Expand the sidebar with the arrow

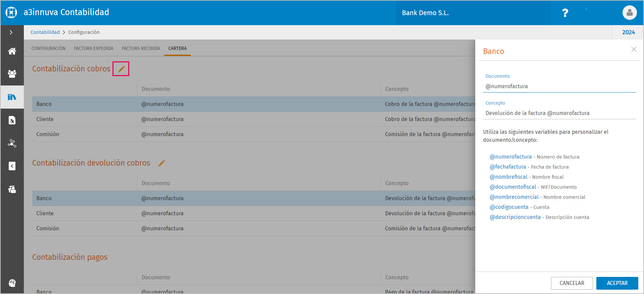[x=11, y=32]
